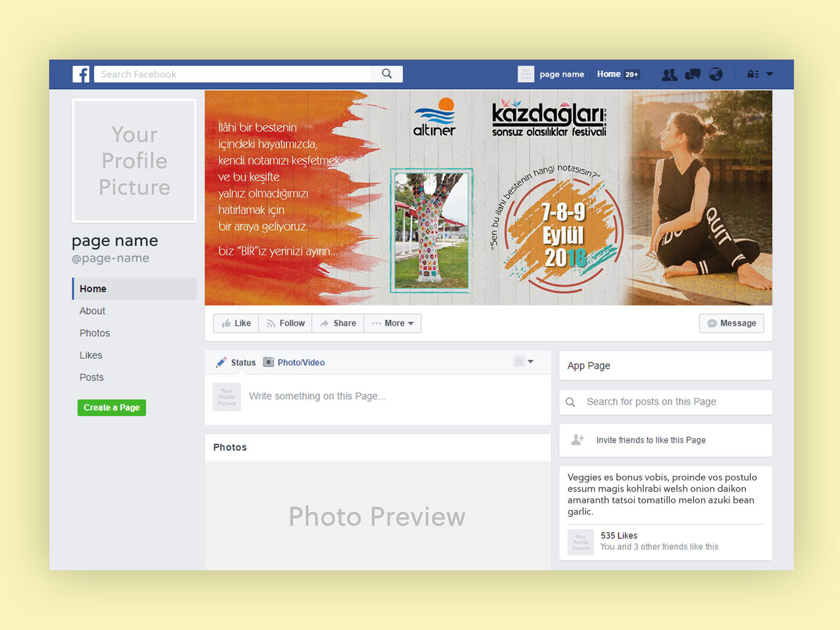Select the Status tab in composer
Viewport: 840px width, 630px height.
pos(243,363)
